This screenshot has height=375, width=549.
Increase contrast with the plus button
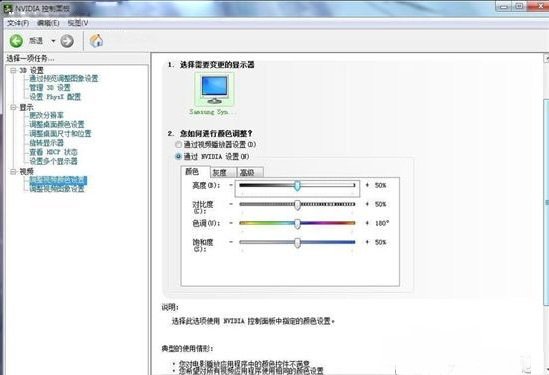[367, 204]
